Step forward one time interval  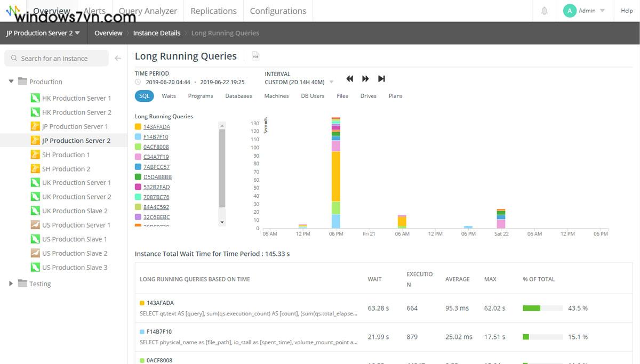pos(365,79)
